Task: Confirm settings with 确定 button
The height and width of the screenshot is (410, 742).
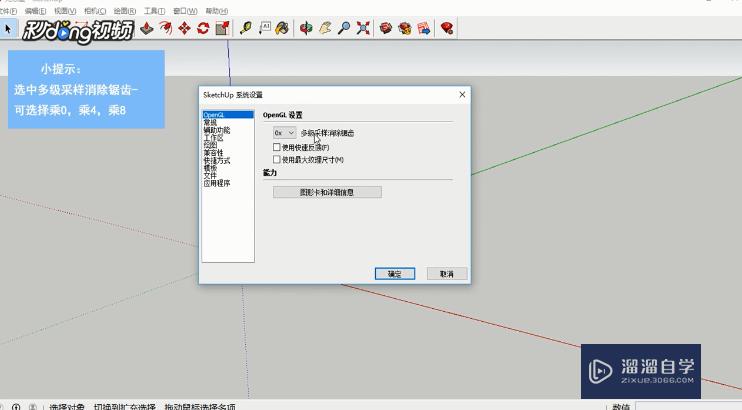Action: pos(395,274)
